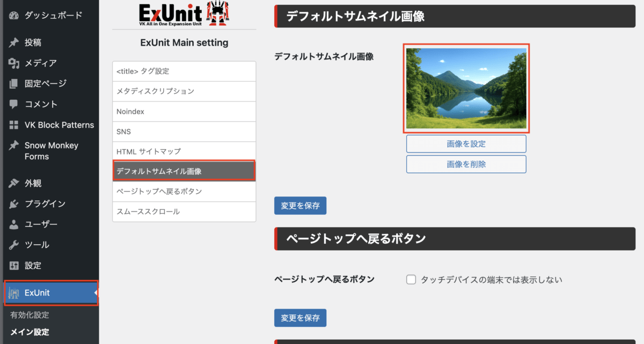Select the <title> タグ設定 section
The height and width of the screenshot is (344, 644).
tap(184, 71)
